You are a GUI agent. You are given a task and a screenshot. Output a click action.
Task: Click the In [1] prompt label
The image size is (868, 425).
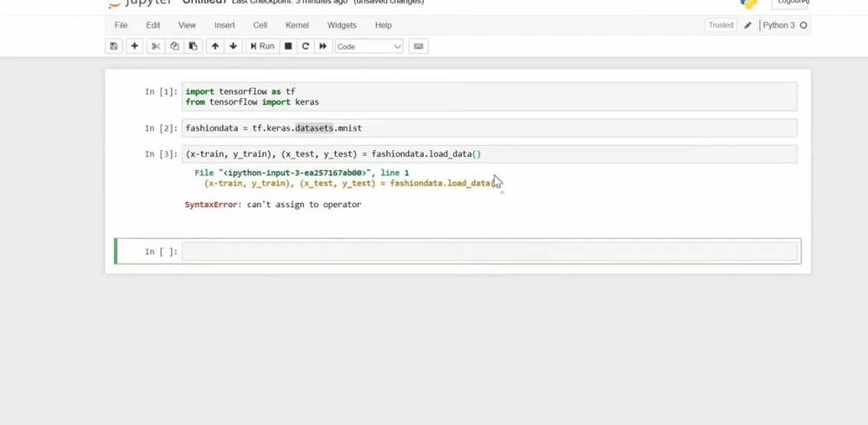161,91
